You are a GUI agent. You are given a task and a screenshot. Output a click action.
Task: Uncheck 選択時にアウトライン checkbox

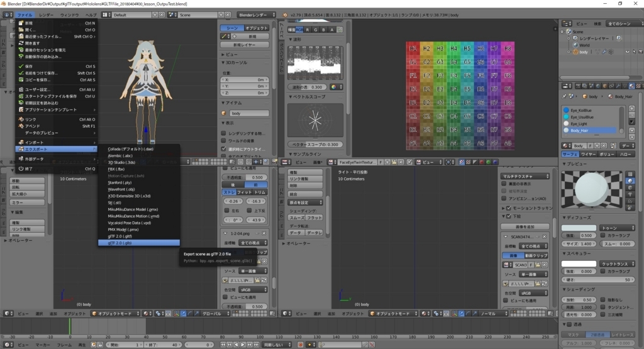coord(224,148)
